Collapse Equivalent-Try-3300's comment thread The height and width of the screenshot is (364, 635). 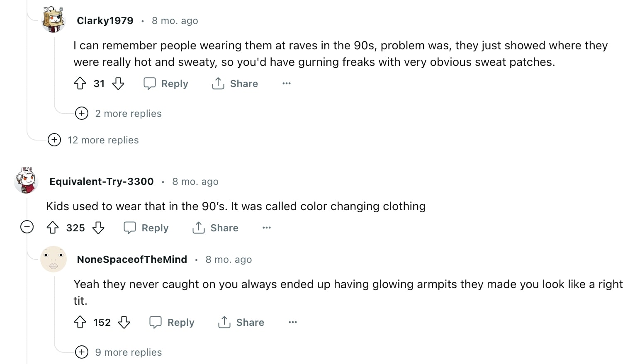tap(27, 227)
